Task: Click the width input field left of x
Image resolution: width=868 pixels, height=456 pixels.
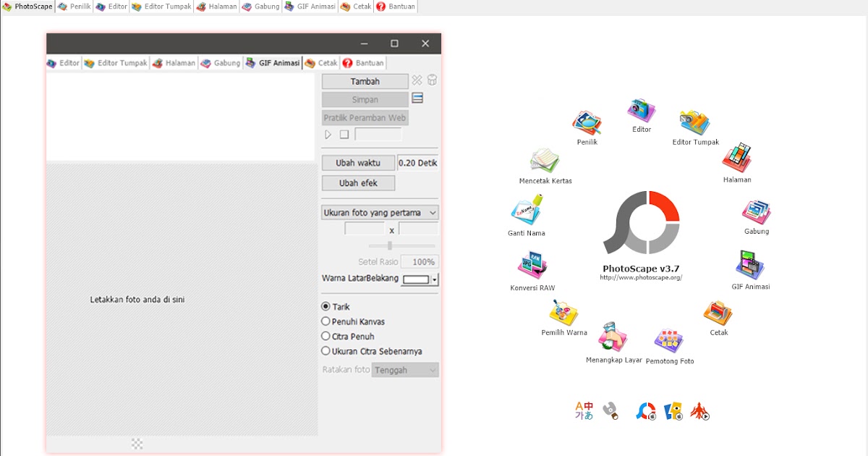Action: coord(365,229)
